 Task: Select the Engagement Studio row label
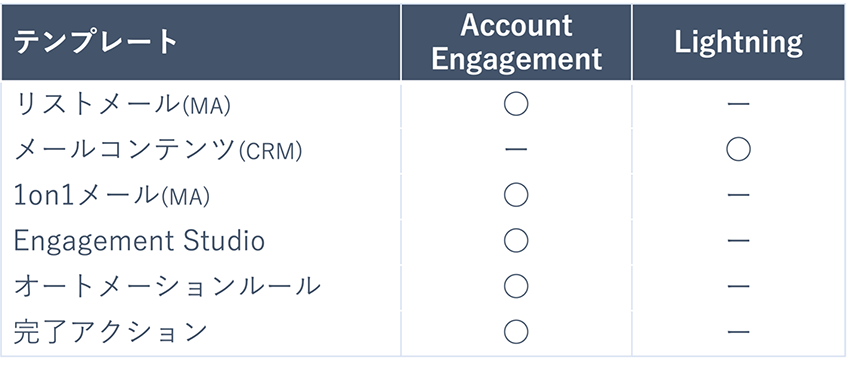(x=139, y=241)
